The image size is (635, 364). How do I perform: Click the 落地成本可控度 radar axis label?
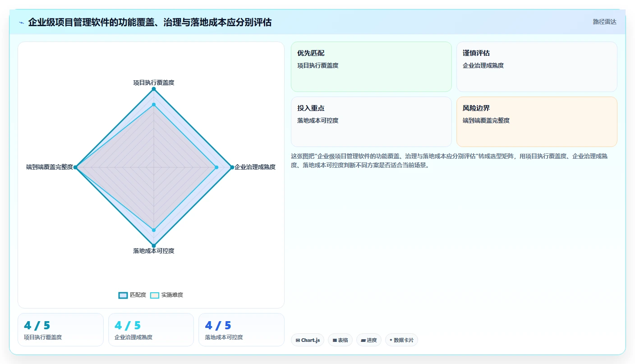154,251
